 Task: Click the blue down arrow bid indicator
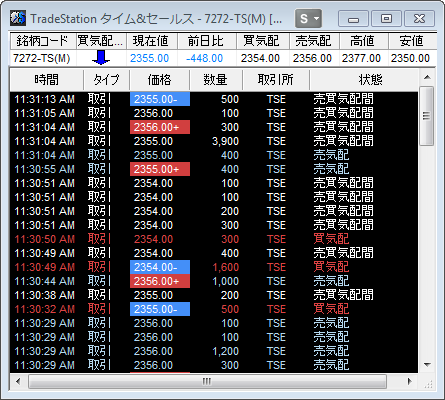pyautogui.click(x=101, y=58)
